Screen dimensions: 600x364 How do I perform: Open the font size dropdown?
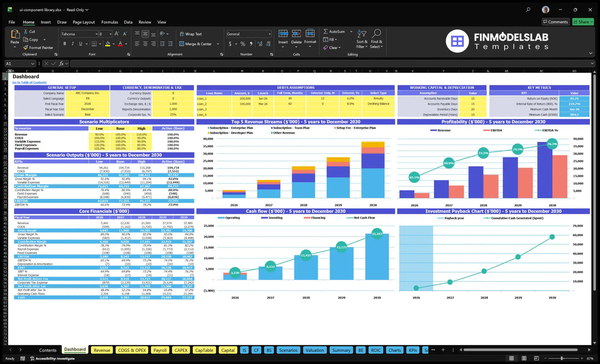pyautogui.click(x=109, y=34)
